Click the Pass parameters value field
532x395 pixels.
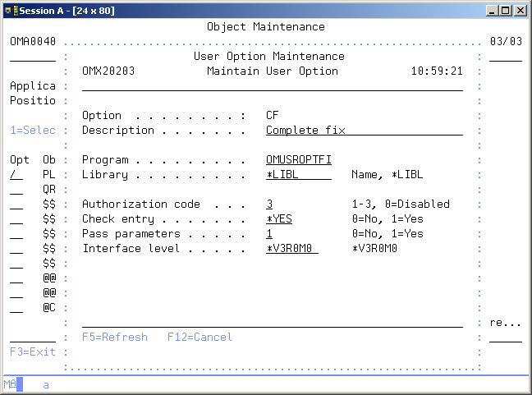click(x=269, y=234)
